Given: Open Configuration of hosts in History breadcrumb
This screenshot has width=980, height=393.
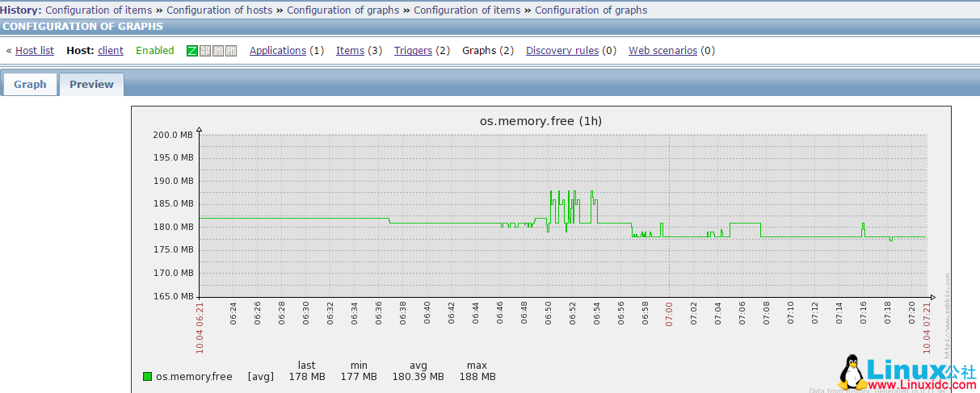Looking at the screenshot, I should (219, 10).
